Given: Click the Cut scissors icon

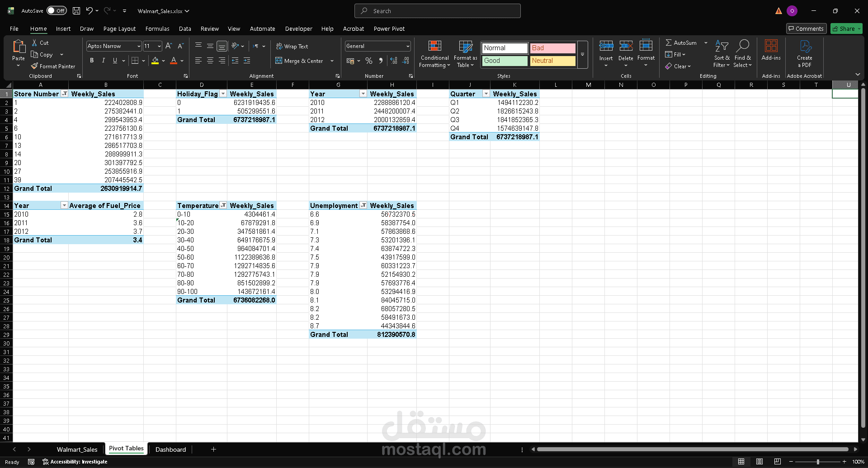Looking at the screenshot, I should coord(34,43).
